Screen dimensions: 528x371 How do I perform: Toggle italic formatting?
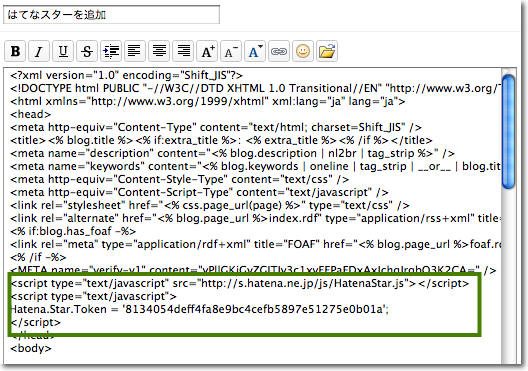click(x=39, y=51)
